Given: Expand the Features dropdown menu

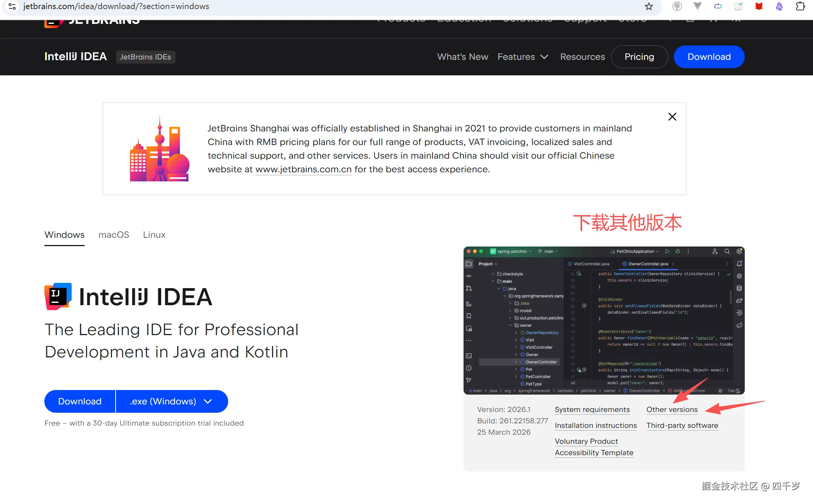Looking at the screenshot, I should tap(523, 57).
